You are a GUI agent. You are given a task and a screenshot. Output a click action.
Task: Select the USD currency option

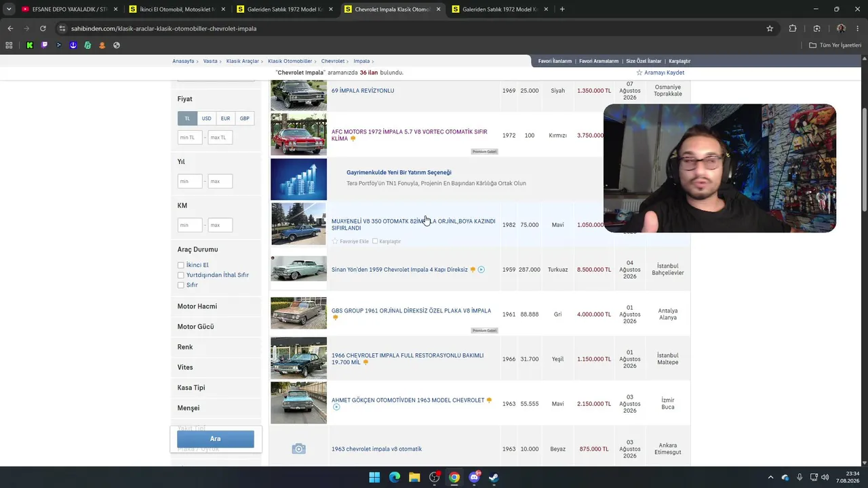(x=206, y=119)
